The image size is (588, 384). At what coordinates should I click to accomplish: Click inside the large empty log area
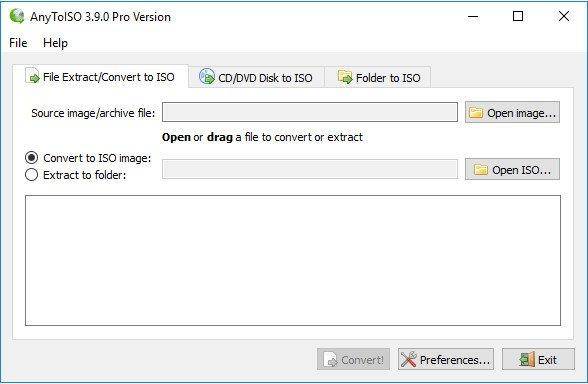point(293,260)
